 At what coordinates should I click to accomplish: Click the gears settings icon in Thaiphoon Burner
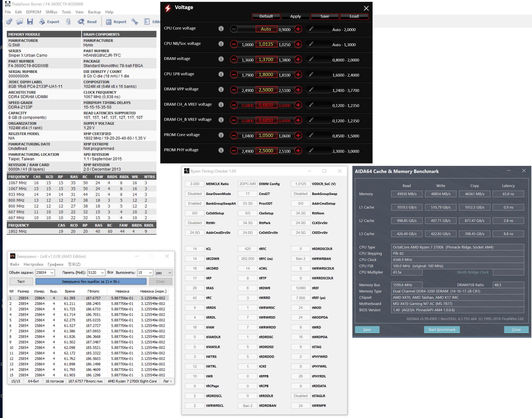pyautogui.click(x=9, y=22)
